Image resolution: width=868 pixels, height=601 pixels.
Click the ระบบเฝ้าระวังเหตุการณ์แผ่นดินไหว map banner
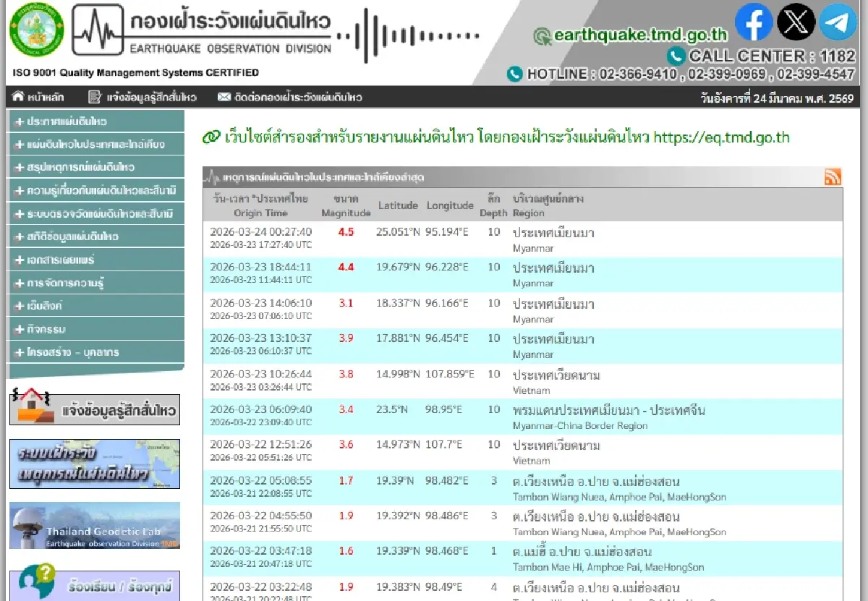coord(94,465)
